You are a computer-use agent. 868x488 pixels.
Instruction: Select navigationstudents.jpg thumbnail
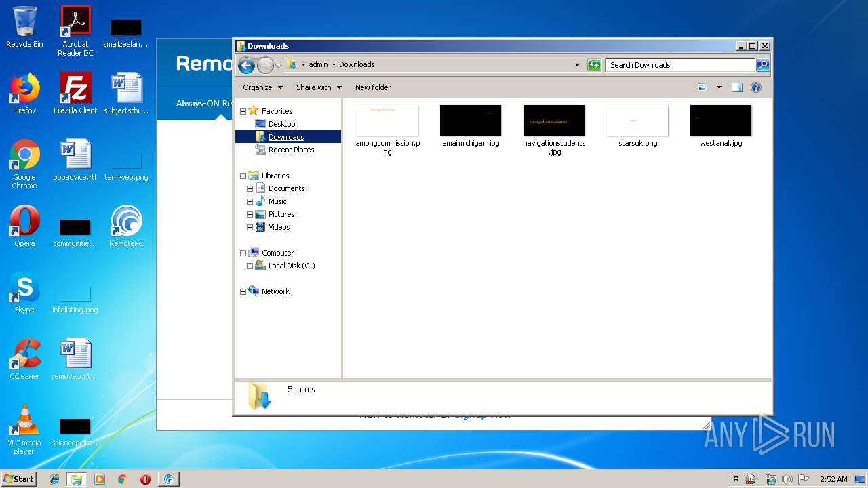click(x=554, y=121)
